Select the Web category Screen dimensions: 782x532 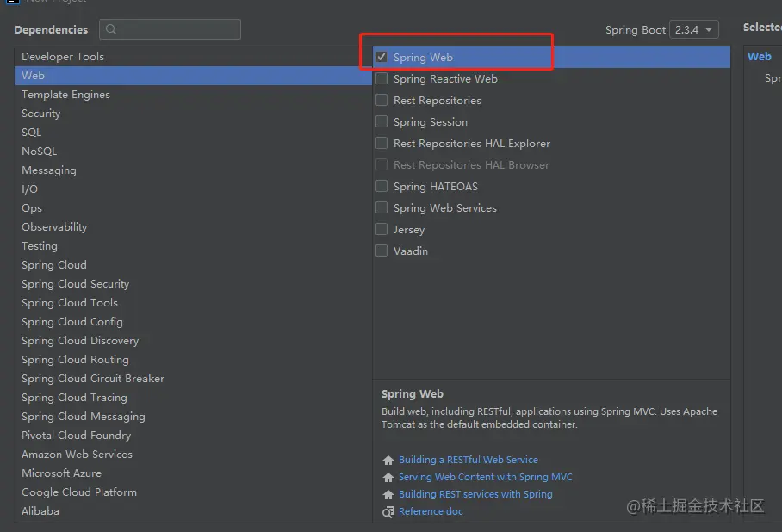[193, 75]
